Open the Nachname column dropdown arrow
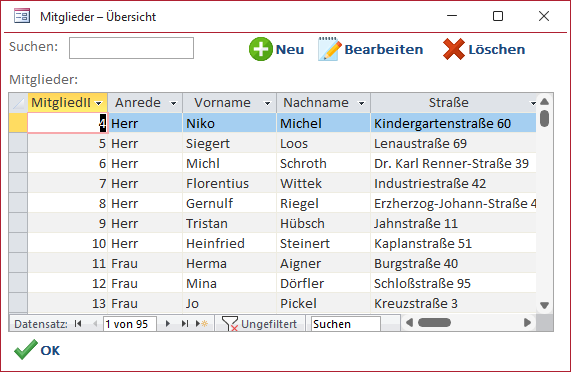This screenshot has height=372, width=571. tap(362, 103)
